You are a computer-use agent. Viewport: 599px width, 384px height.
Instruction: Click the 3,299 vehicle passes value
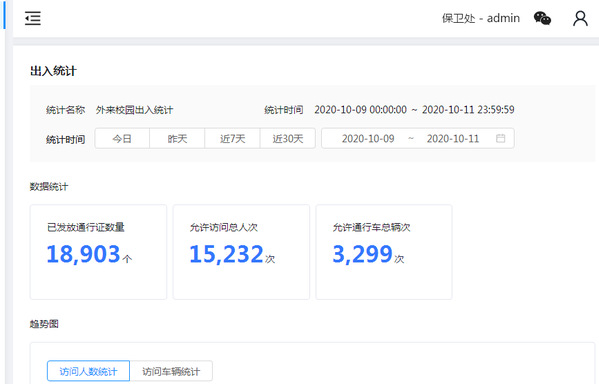pyautogui.click(x=362, y=254)
